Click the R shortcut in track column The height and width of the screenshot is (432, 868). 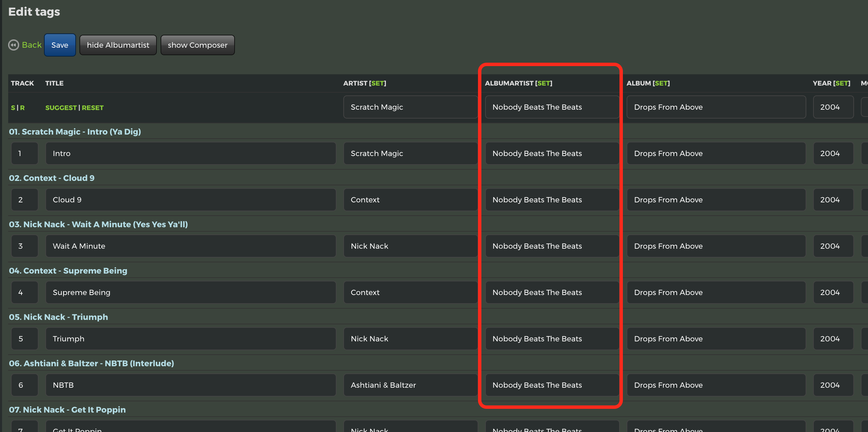coord(23,108)
